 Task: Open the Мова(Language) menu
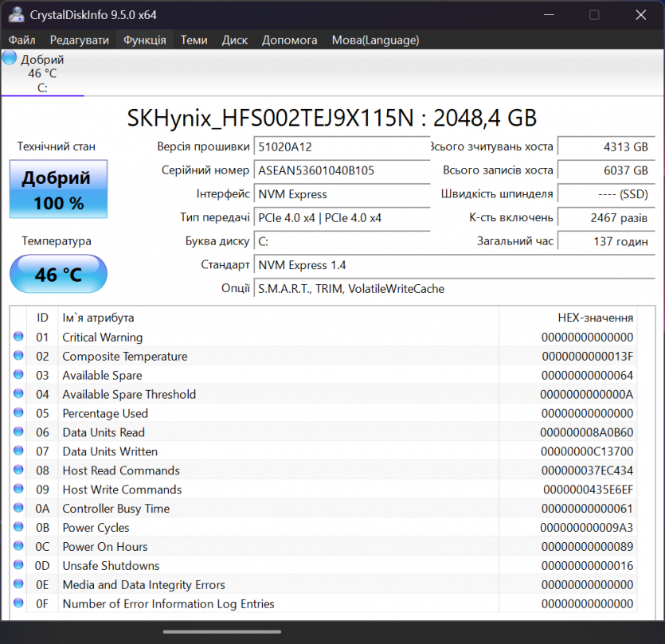tap(375, 40)
